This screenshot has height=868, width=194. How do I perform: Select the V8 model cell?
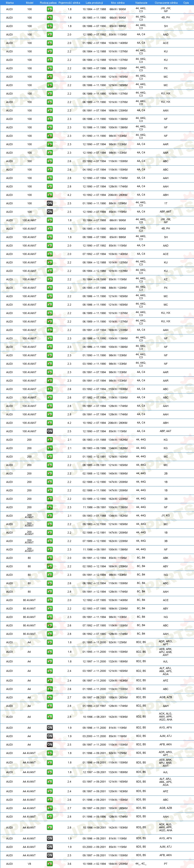29,864
